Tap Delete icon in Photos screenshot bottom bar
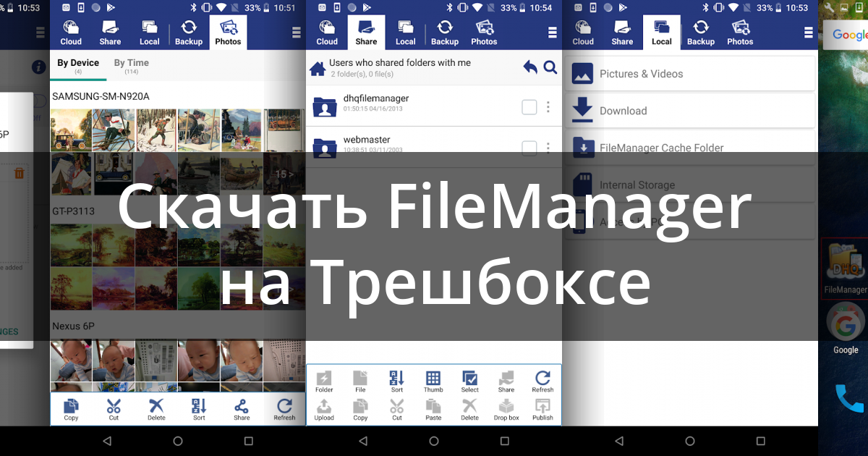Screen dimensions: 868x456 (156, 409)
